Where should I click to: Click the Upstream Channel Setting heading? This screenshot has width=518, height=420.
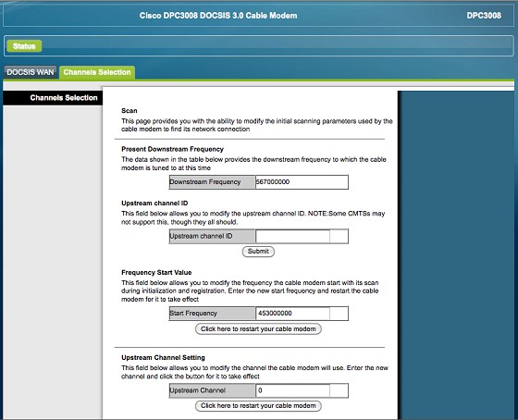(163, 357)
